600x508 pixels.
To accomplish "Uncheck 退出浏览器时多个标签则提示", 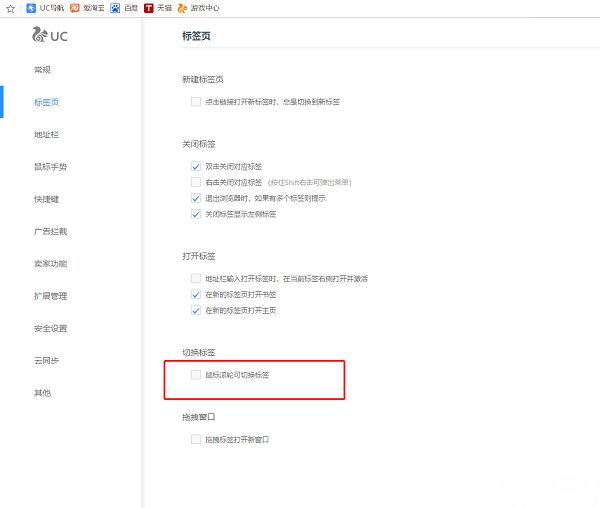I will 196,198.
